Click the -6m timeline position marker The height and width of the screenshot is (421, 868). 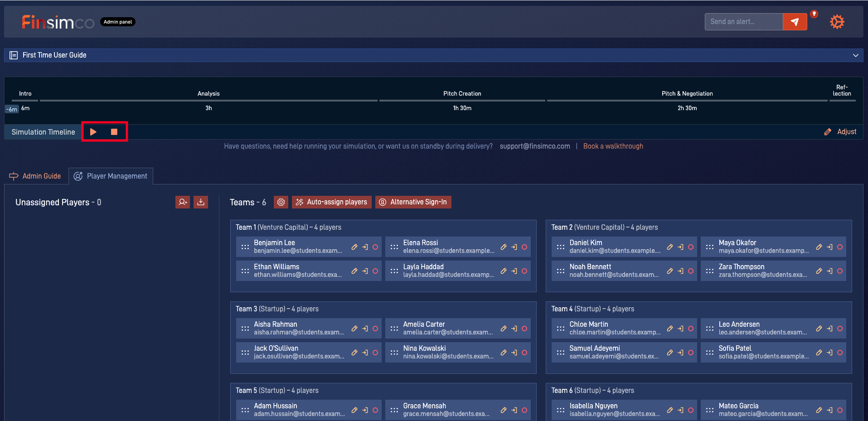coord(12,109)
